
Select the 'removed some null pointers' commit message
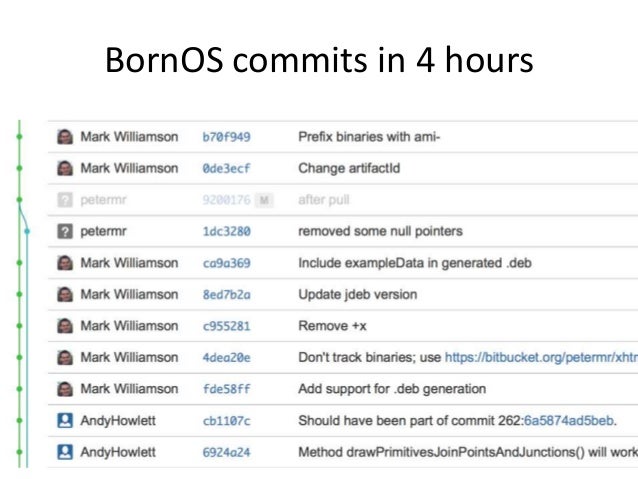380,231
